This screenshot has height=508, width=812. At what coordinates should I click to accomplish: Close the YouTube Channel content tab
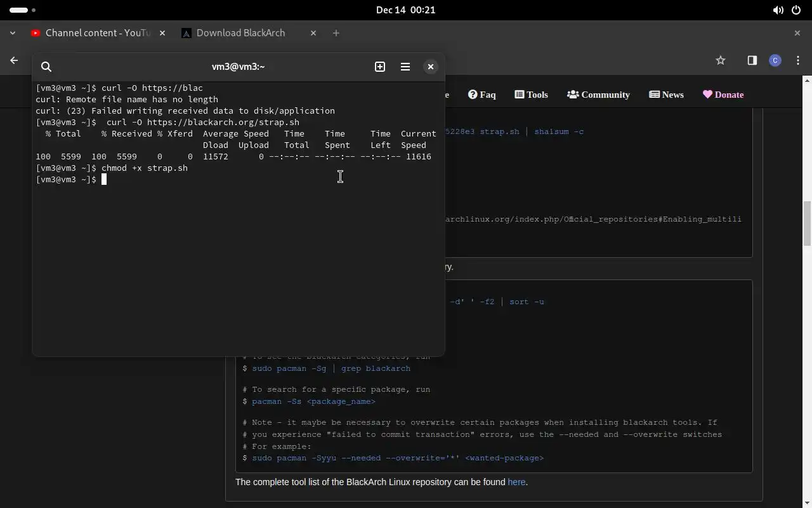point(162,33)
